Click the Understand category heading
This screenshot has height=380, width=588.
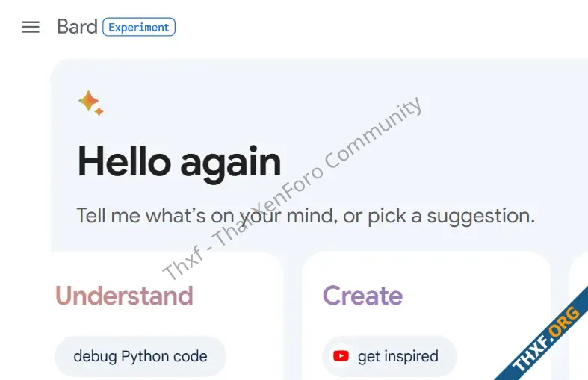[x=124, y=296]
